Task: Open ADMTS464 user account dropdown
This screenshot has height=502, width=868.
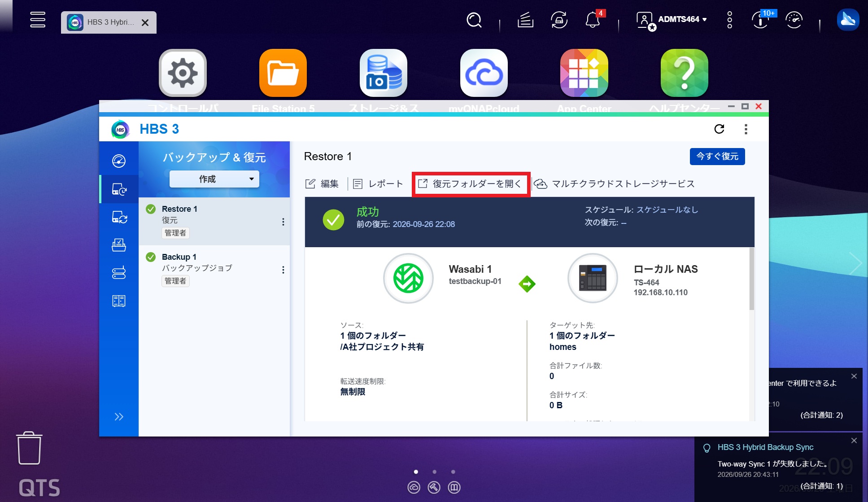Action: coord(672,20)
